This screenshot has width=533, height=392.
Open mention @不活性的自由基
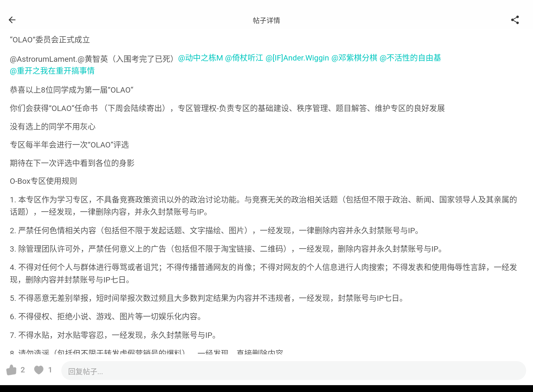pos(410,58)
